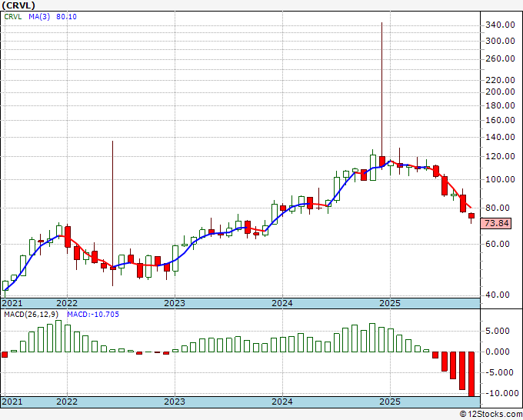Select the 2024 marker on the price timeline

click(282, 303)
